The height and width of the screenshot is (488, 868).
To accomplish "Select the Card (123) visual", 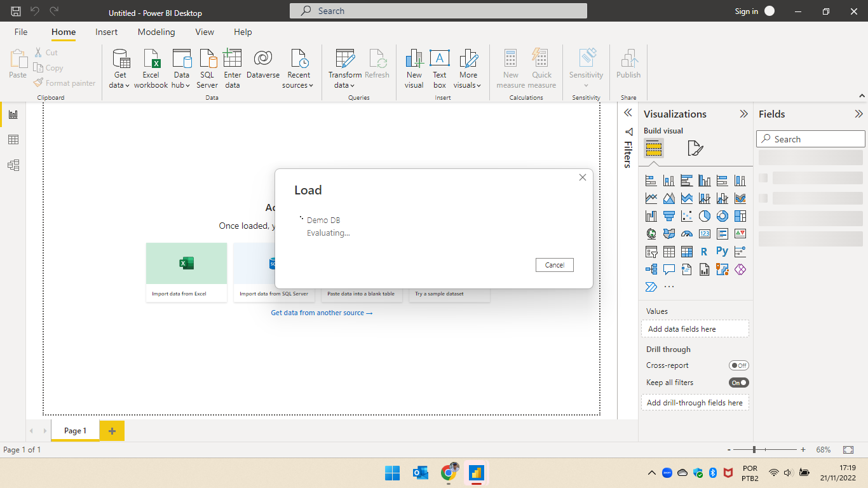I will coord(704,234).
